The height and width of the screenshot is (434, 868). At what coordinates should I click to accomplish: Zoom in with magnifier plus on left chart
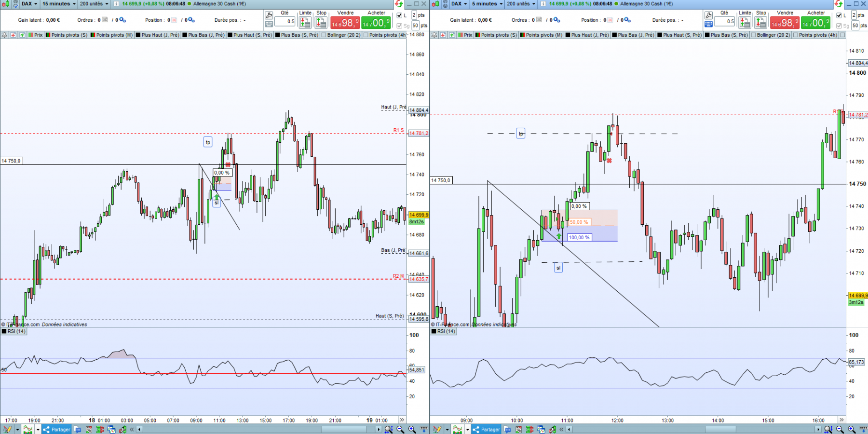coord(412,429)
